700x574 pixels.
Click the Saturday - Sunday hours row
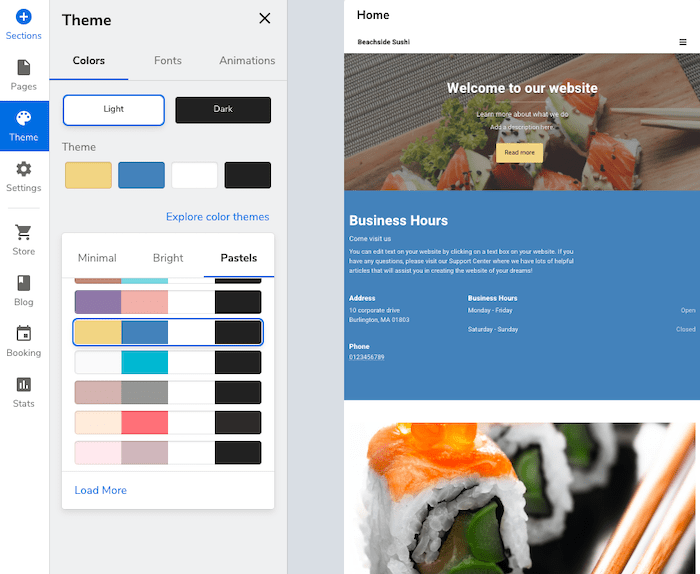pos(581,329)
